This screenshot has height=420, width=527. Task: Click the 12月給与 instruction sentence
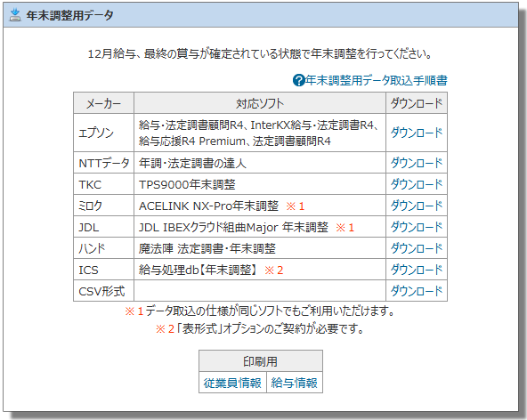coord(260,53)
